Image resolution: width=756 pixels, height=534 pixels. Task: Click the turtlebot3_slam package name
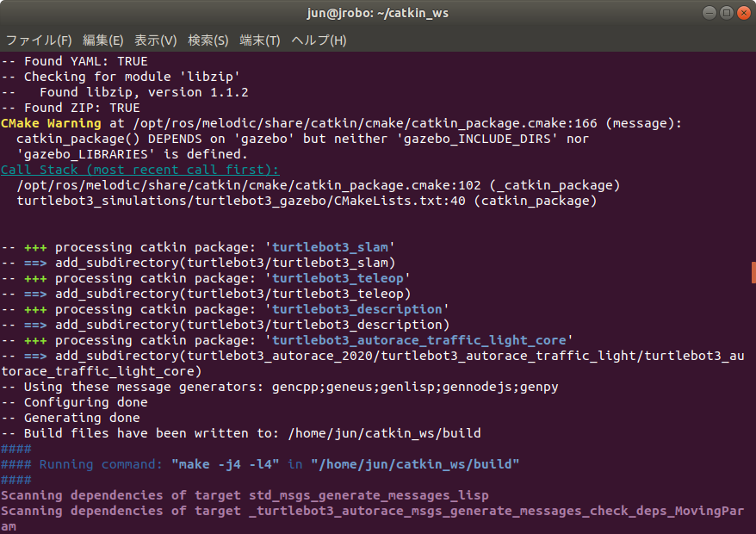coord(330,247)
